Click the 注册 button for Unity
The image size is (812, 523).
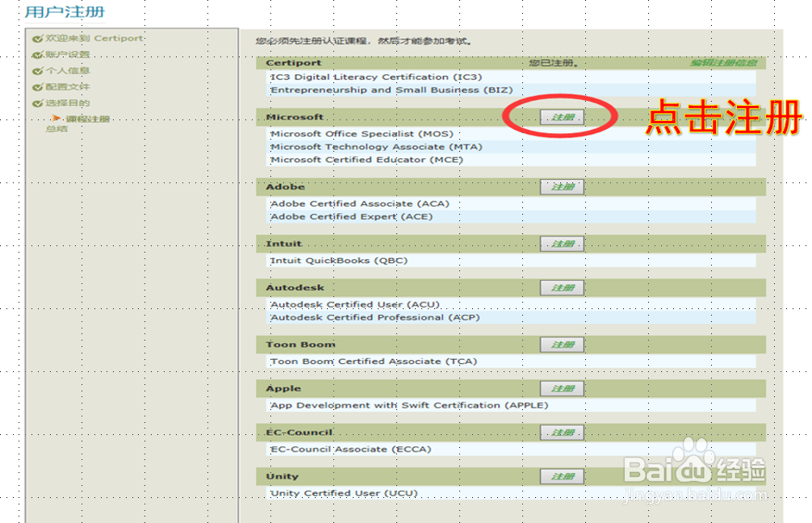(x=562, y=477)
